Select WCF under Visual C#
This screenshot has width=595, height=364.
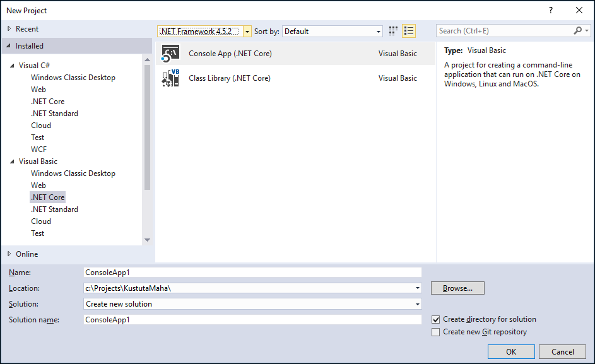point(38,150)
